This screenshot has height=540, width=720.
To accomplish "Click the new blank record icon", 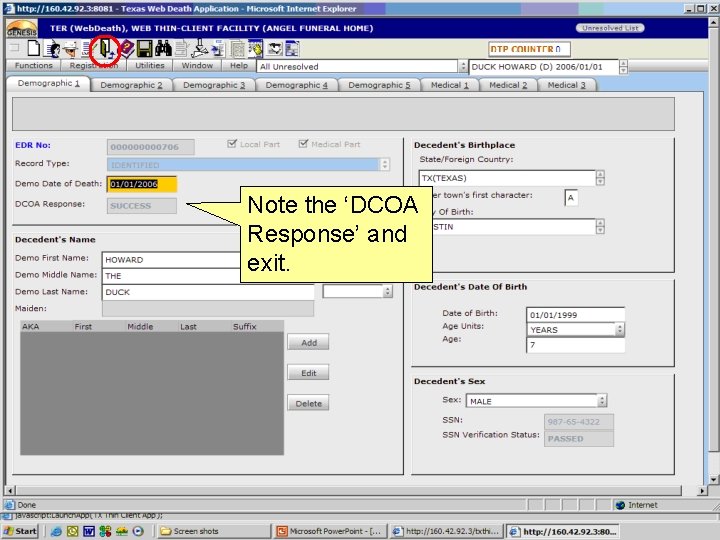I will pyautogui.click(x=34, y=48).
